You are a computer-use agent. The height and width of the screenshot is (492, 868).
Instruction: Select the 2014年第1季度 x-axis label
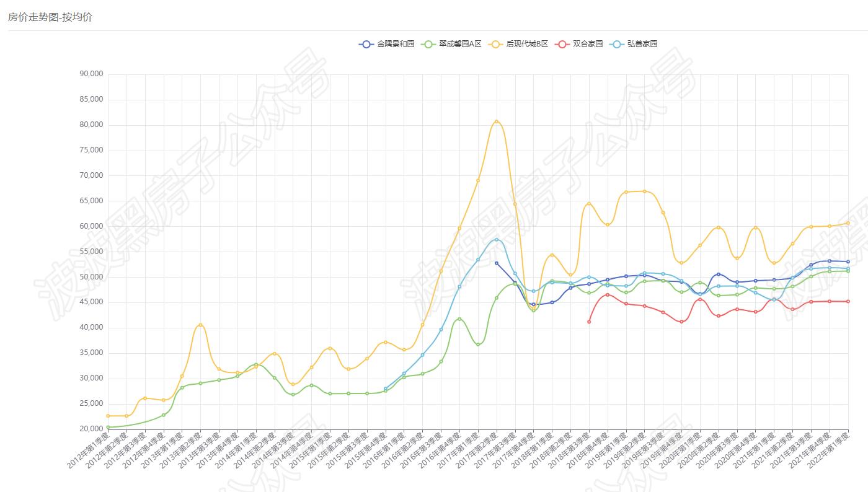(237, 450)
